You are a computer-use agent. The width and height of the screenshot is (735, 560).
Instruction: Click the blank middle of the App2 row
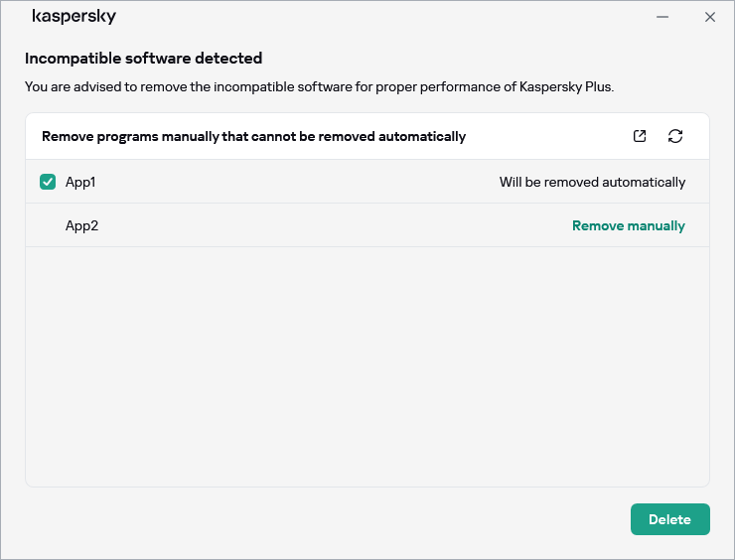[328, 225]
